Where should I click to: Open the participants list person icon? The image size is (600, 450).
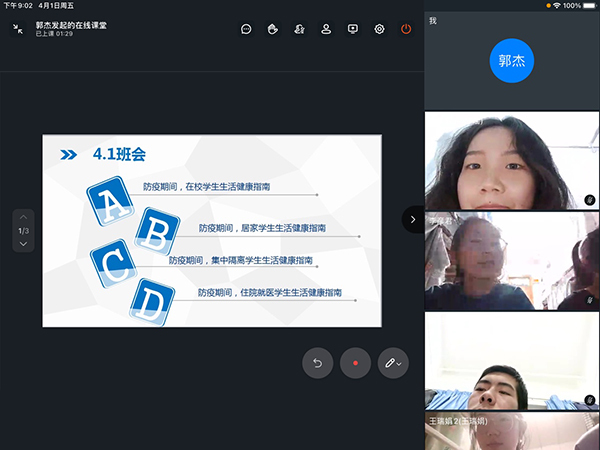pos(326,29)
